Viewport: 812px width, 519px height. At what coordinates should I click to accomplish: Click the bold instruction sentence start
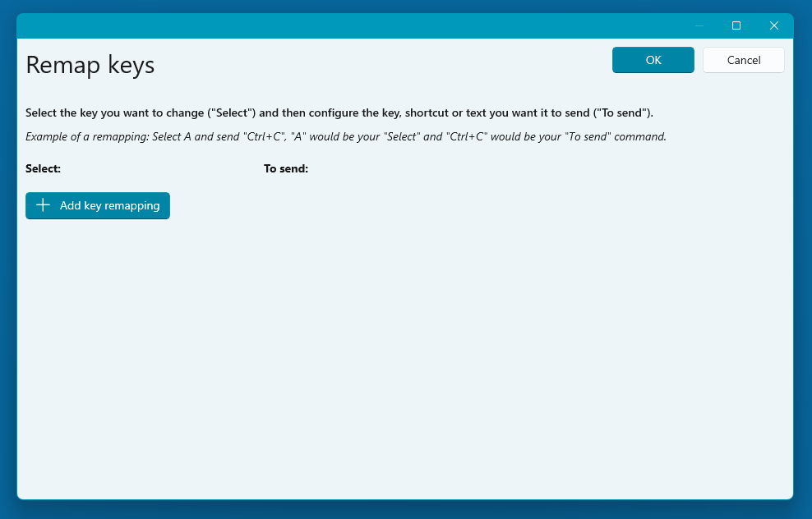pos(49,113)
